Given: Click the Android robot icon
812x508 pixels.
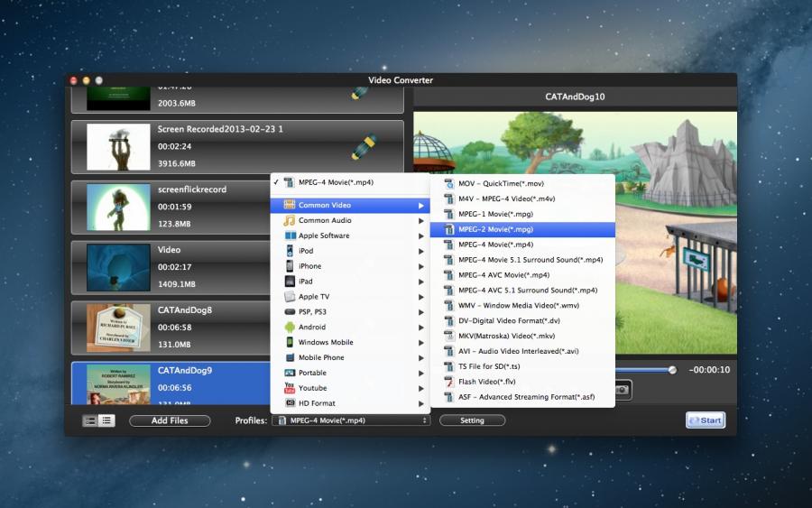Looking at the screenshot, I should coord(290,328).
